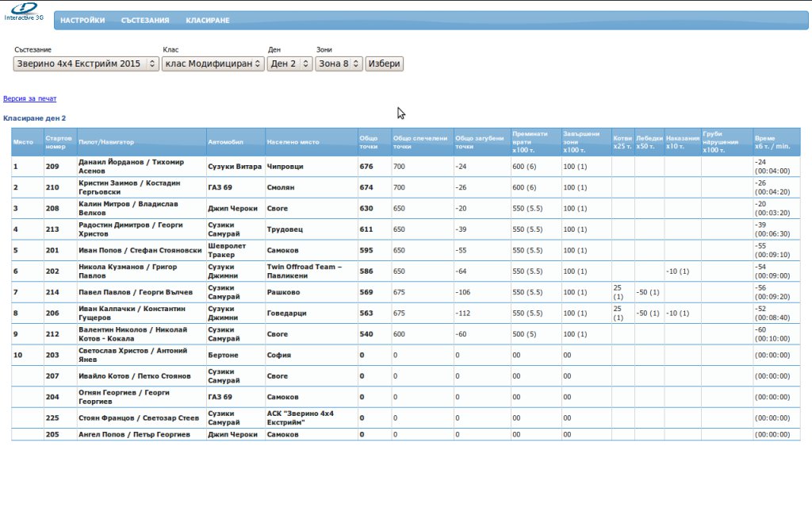Open the Зона 8 zone dropdown
Screen dimensions: 812x508
(x=339, y=63)
